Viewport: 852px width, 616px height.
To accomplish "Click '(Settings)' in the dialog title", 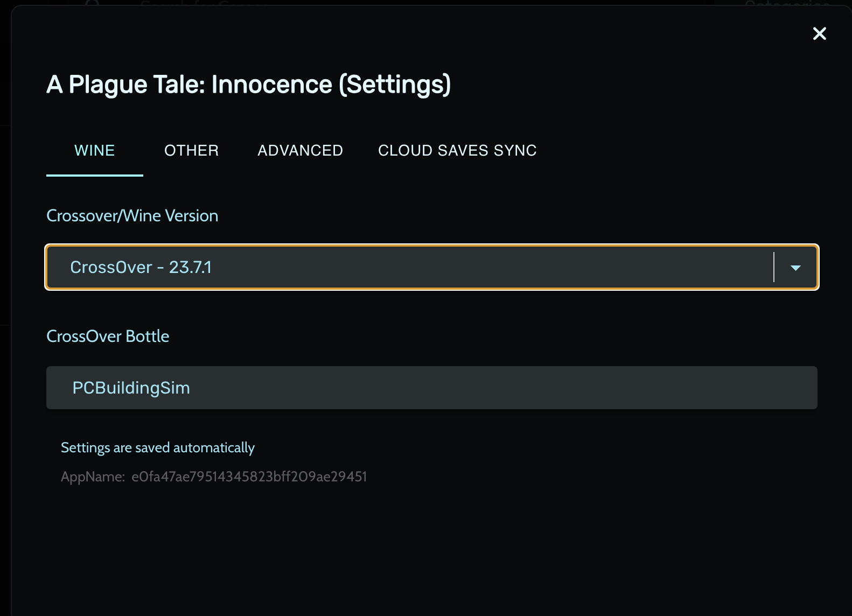I will 395,85.
